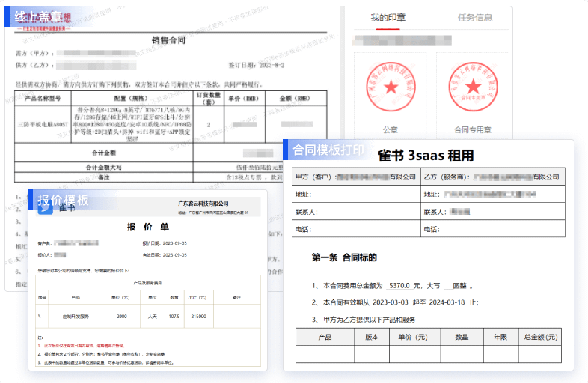This screenshot has width=588, height=383.
Task: Click the 甲方 地址 empty field cell
Action: tap(356, 194)
